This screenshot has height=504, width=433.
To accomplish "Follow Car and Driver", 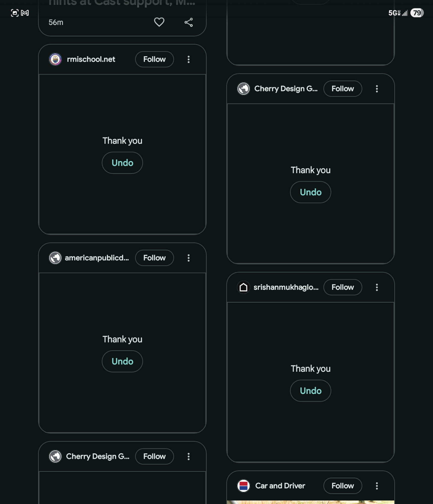I will click(x=343, y=486).
